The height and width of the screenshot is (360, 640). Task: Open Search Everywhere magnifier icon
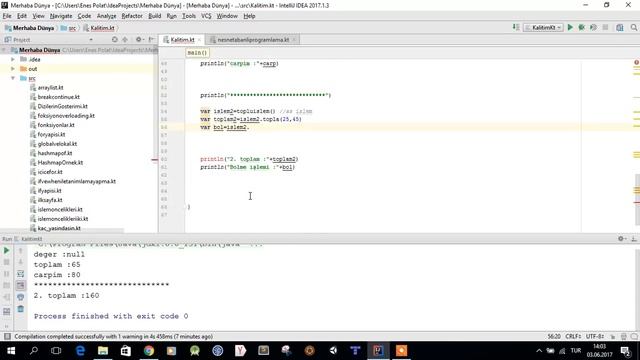(x=633, y=27)
